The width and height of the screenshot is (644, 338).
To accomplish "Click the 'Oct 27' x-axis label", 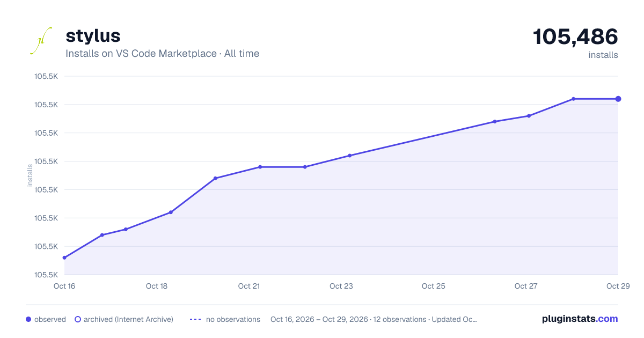I will click(526, 286).
